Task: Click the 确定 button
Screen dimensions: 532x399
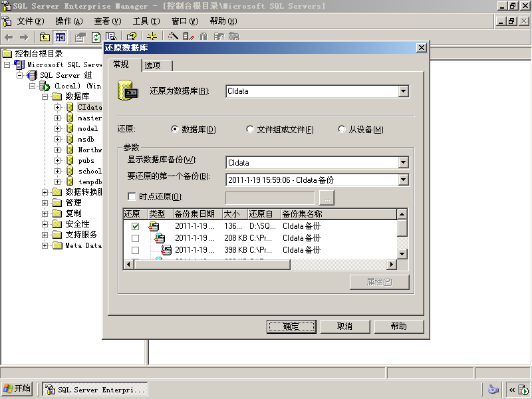Action: coord(291,327)
